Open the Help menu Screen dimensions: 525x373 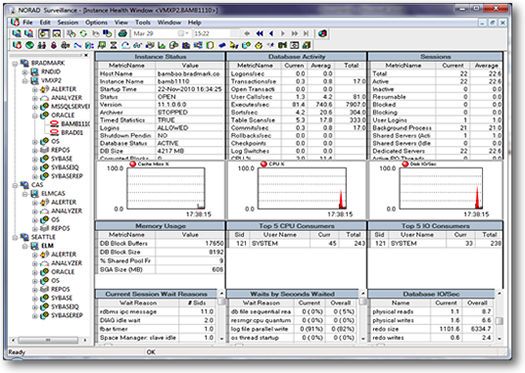[194, 22]
